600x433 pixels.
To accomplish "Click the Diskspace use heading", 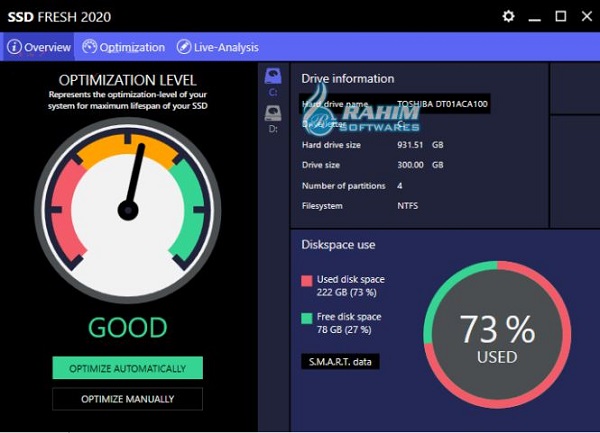I will [338, 245].
